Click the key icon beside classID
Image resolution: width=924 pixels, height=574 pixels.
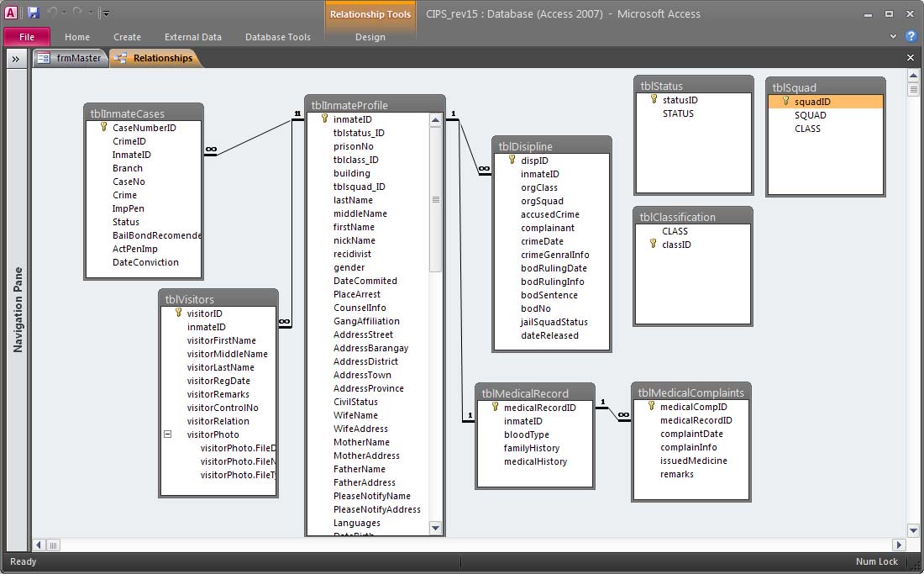coord(653,244)
